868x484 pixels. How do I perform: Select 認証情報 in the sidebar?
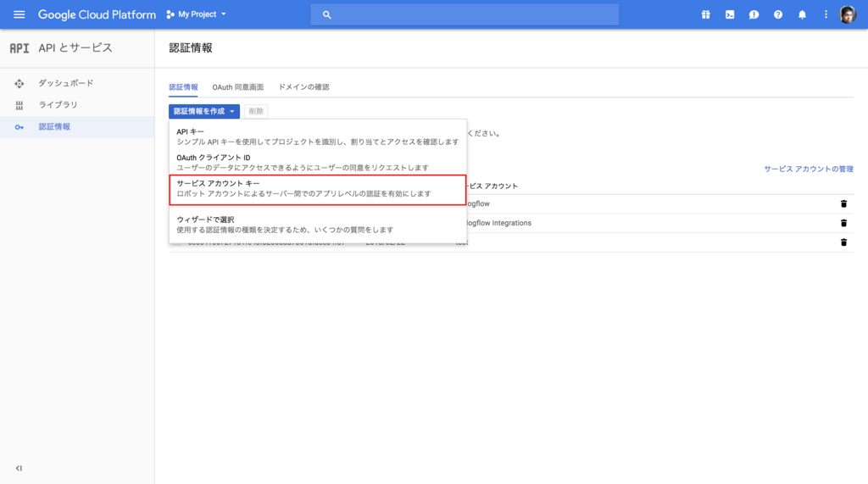tap(77, 127)
